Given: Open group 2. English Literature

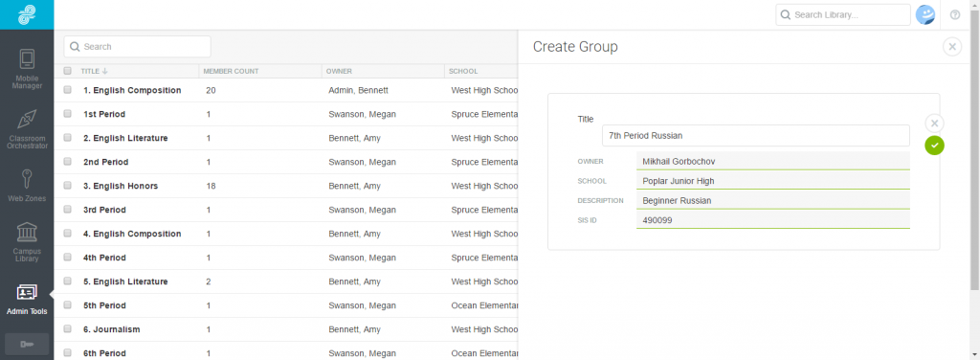Looking at the screenshot, I should [x=125, y=138].
